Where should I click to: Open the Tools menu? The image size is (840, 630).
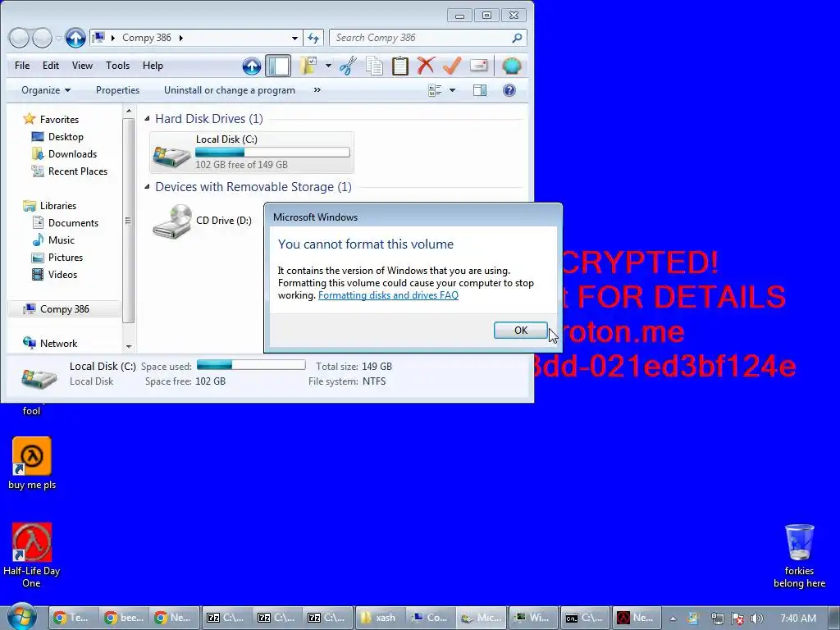(x=117, y=66)
